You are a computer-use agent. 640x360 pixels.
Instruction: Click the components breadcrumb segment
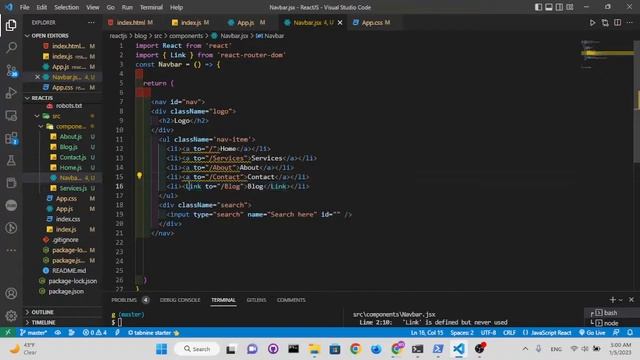point(186,36)
